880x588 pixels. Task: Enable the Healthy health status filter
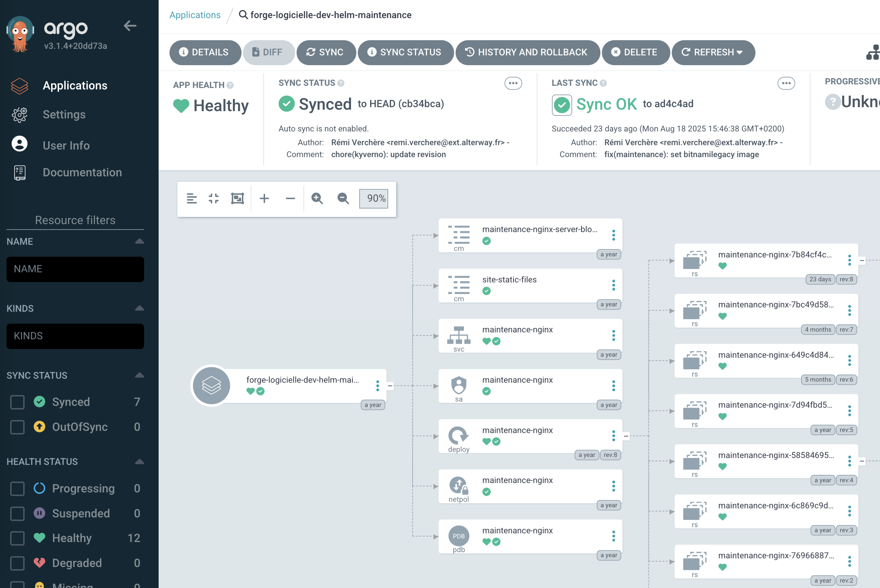point(17,538)
